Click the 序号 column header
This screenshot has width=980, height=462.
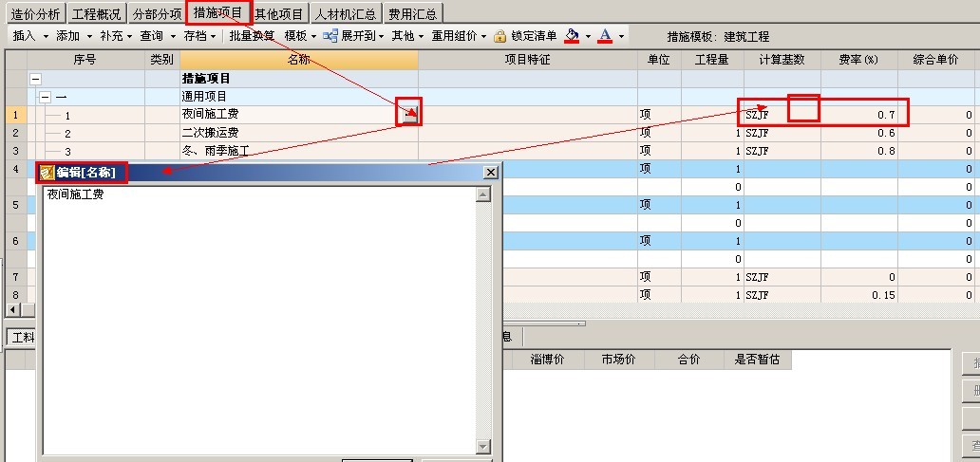[85, 60]
